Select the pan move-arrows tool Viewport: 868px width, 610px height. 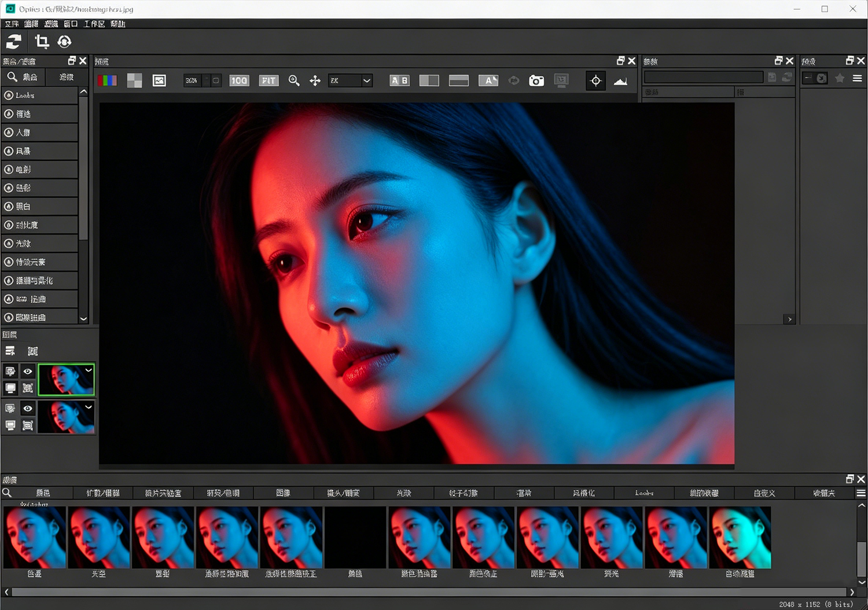pos(315,80)
